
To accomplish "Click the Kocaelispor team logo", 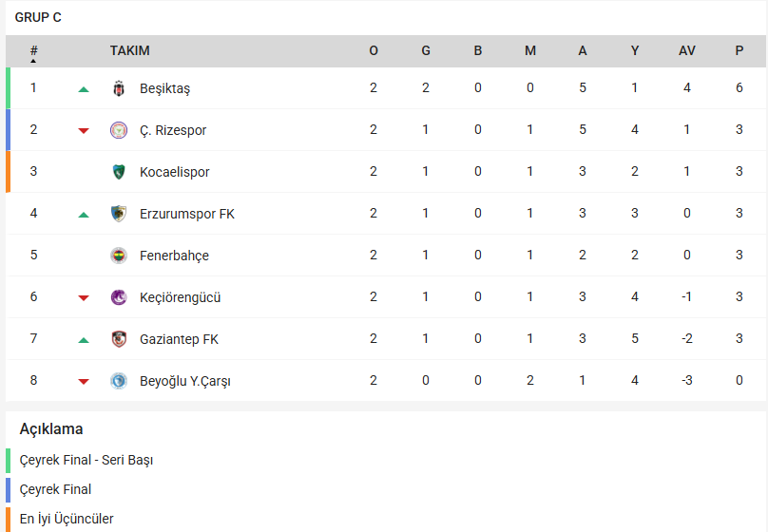I will 118,172.
